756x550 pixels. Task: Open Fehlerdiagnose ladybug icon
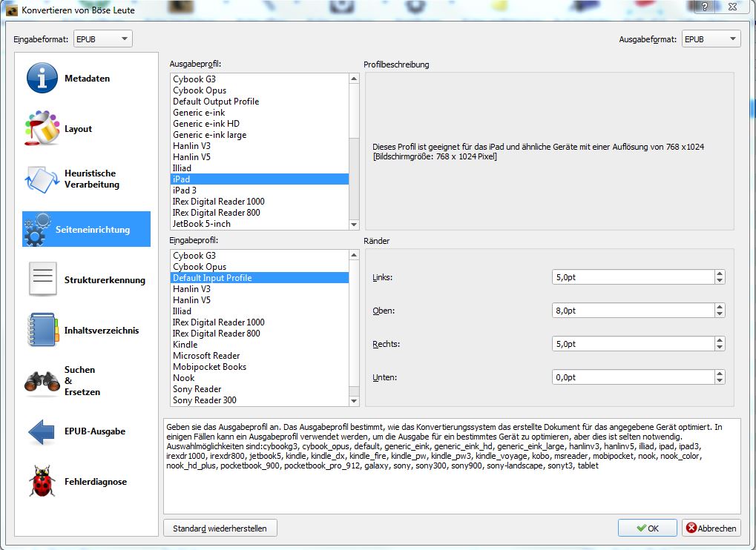(42, 481)
